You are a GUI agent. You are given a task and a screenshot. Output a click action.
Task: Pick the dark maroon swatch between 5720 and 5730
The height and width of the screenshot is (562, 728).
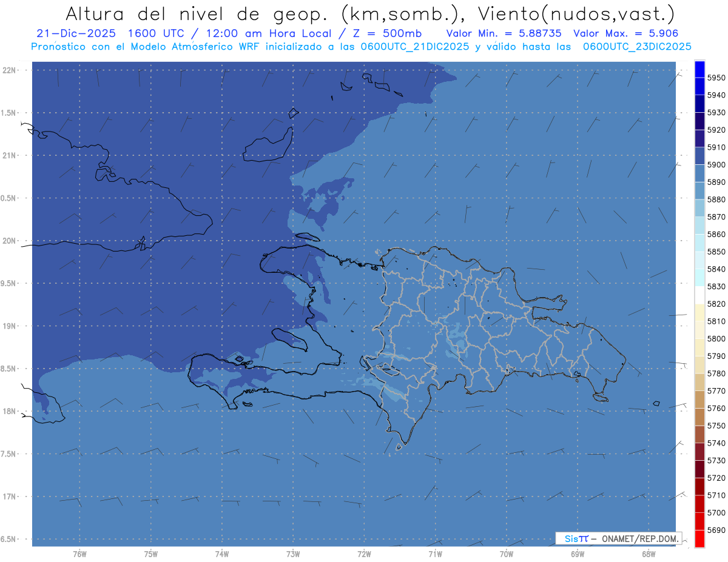point(699,469)
